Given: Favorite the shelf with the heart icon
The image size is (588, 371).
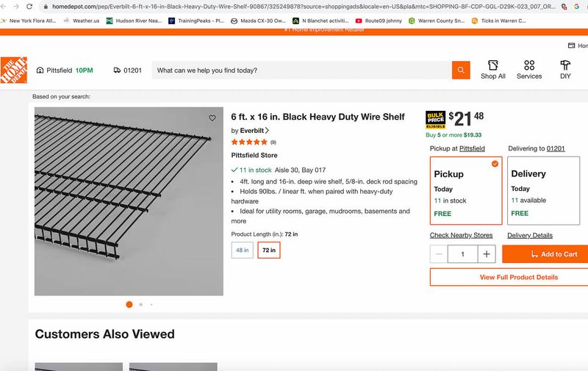Looking at the screenshot, I should tap(212, 118).
